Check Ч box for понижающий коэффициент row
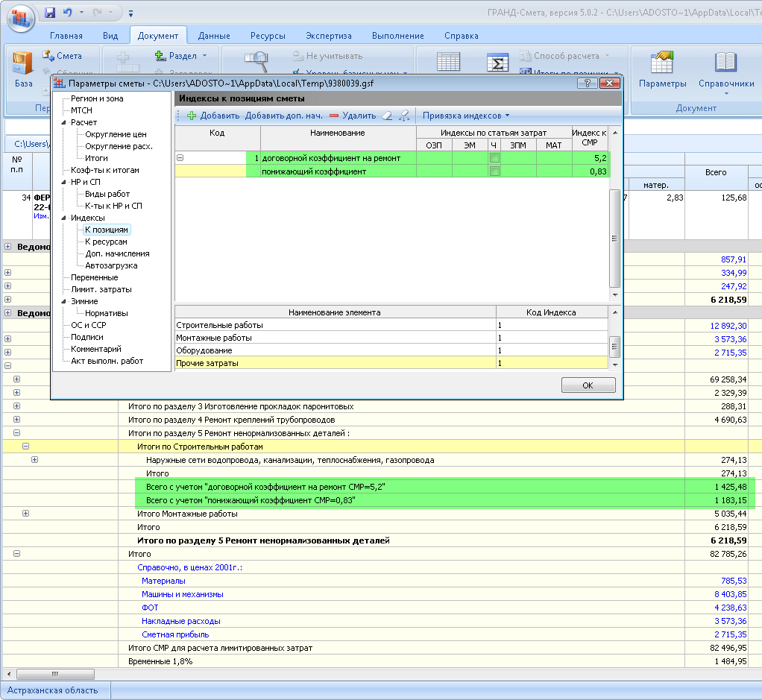Image resolution: width=762 pixels, height=700 pixels. (x=494, y=171)
